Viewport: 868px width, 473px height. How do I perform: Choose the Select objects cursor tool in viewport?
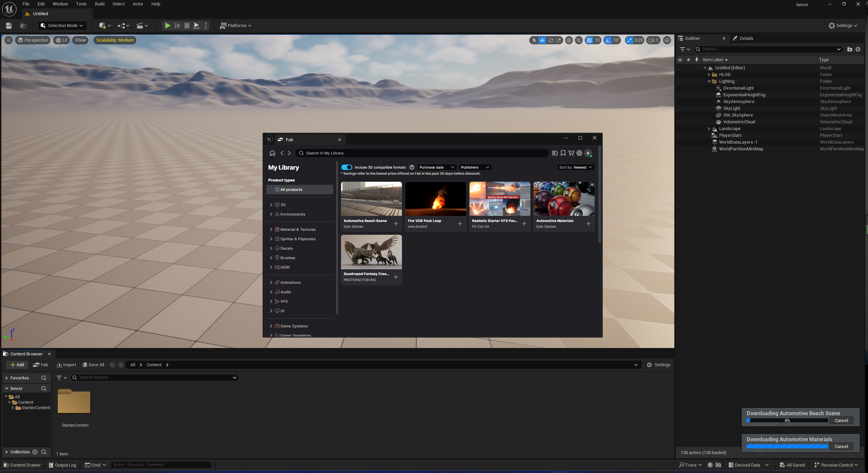(534, 40)
